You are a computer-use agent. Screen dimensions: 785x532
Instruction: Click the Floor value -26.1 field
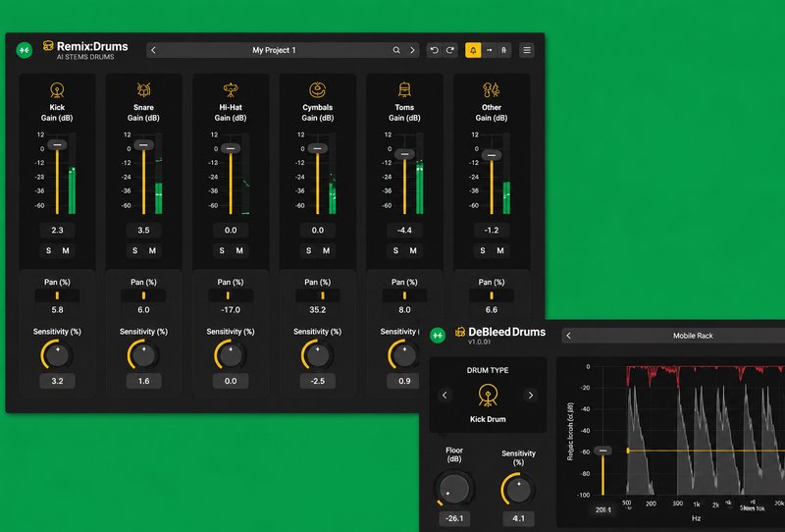pos(454,518)
